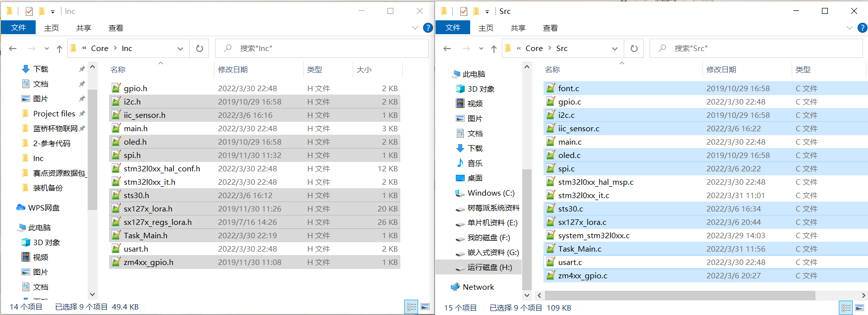Open 主页 tab in Inc window

click(x=52, y=28)
